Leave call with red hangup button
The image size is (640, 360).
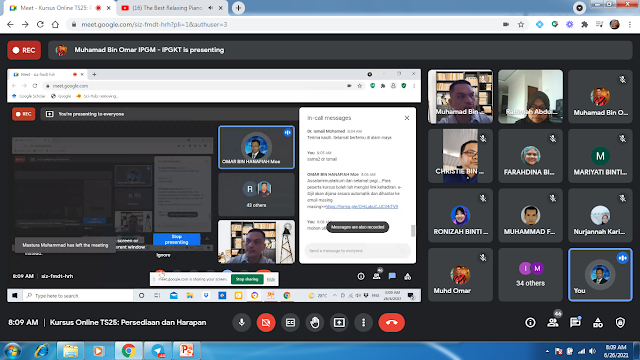(391, 322)
